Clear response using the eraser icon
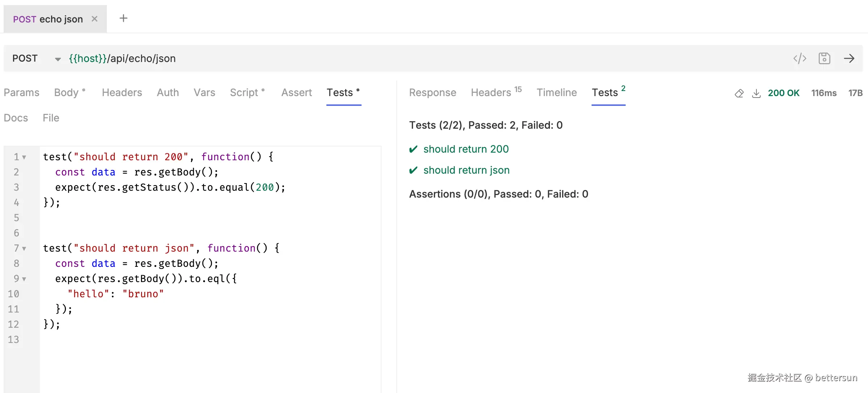The height and width of the screenshot is (393, 868). pos(739,93)
